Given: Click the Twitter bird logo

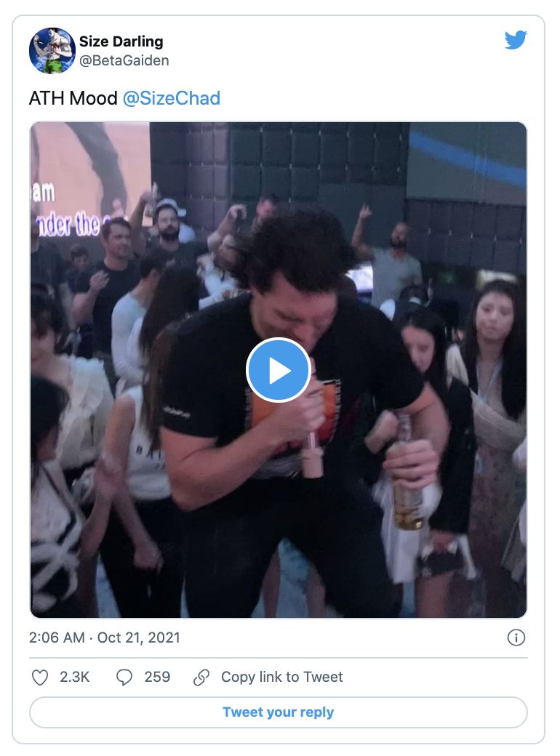Looking at the screenshot, I should 516,40.
